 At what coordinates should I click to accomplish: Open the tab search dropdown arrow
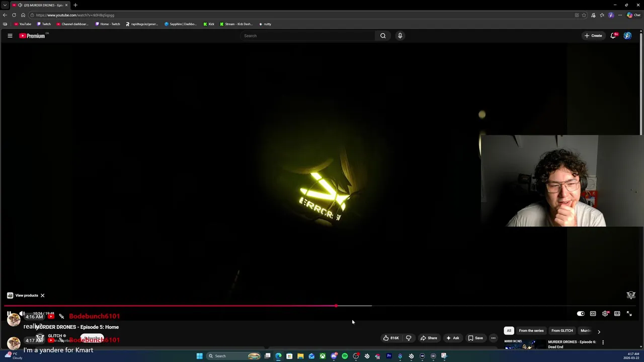[5, 5]
